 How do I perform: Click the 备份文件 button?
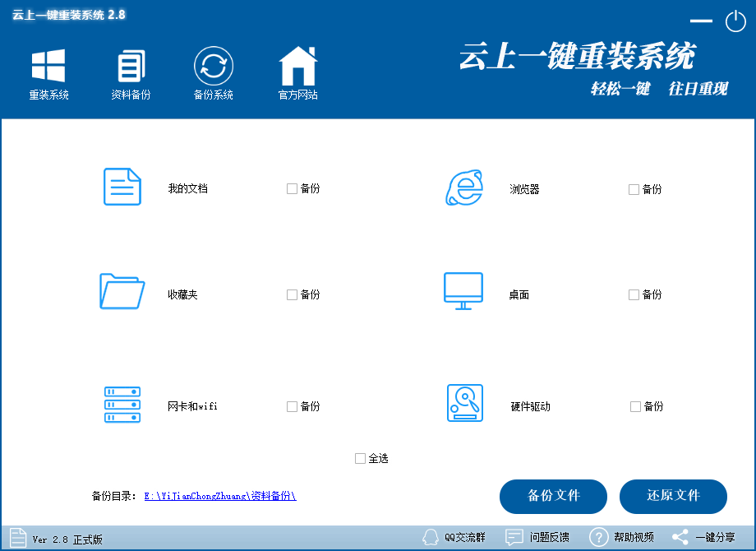(x=553, y=497)
